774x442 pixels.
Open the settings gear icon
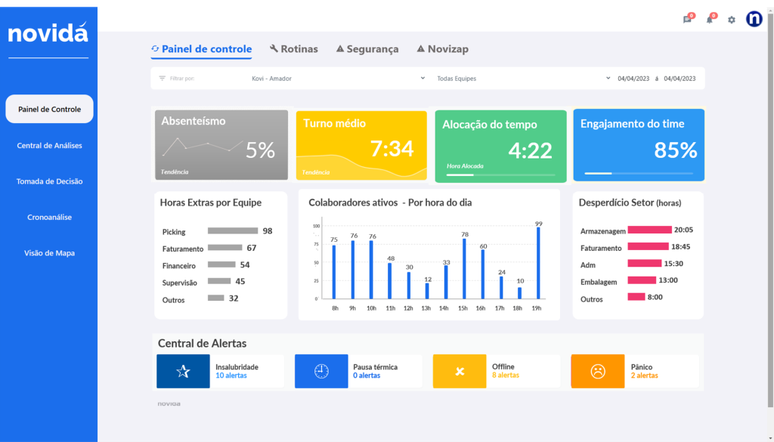[x=732, y=20]
